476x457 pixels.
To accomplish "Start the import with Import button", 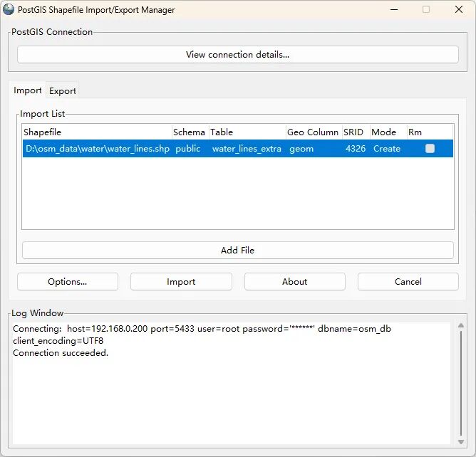I will coord(181,282).
